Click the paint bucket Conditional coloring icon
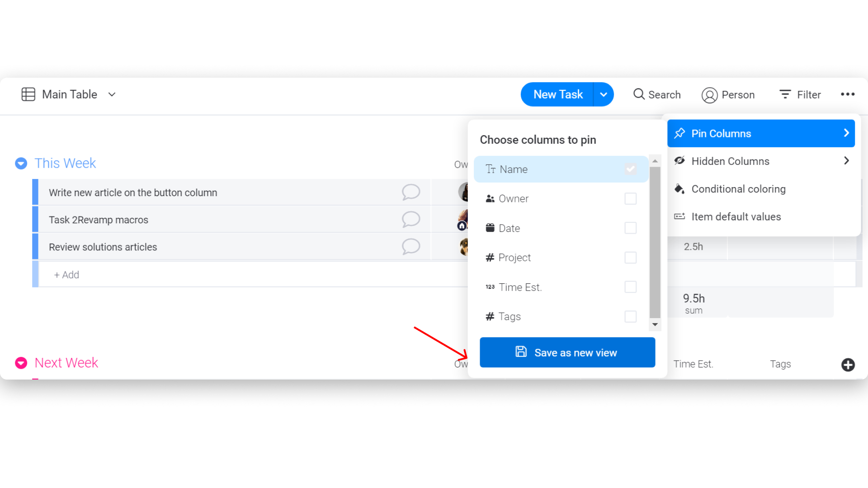The width and height of the screenshot is (868, 488). click(x=679, y=189)
